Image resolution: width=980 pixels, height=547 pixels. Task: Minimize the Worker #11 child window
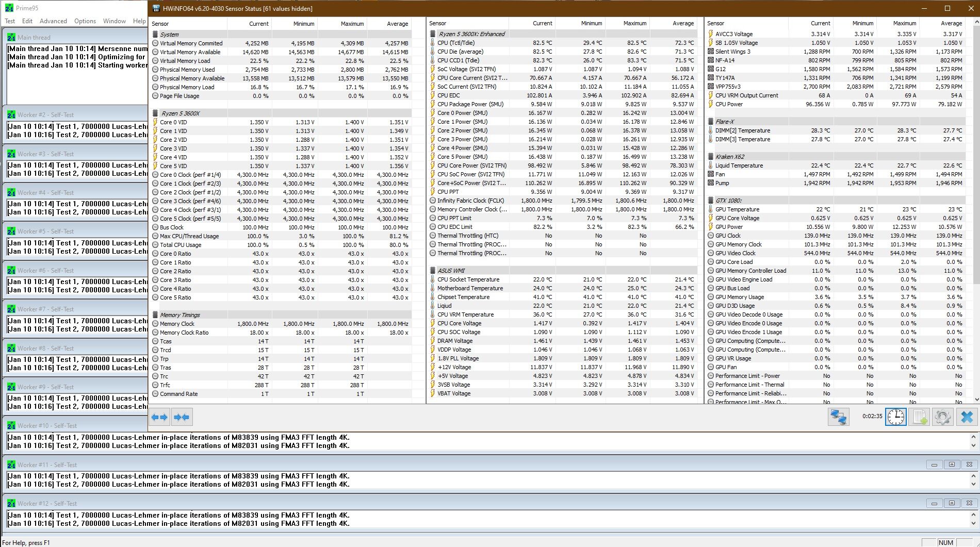[x=934, y=465]
